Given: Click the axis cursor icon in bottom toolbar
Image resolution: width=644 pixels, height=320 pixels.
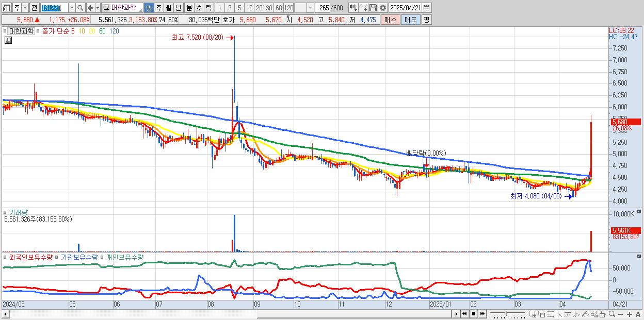Looking at the screenshot, I should (x=559, y=314).
